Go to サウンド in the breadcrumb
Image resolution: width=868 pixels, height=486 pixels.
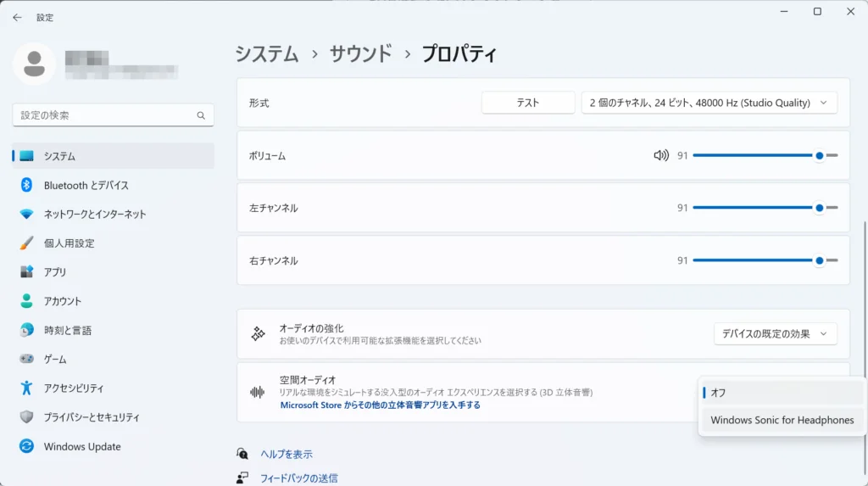tap(360, 54)
